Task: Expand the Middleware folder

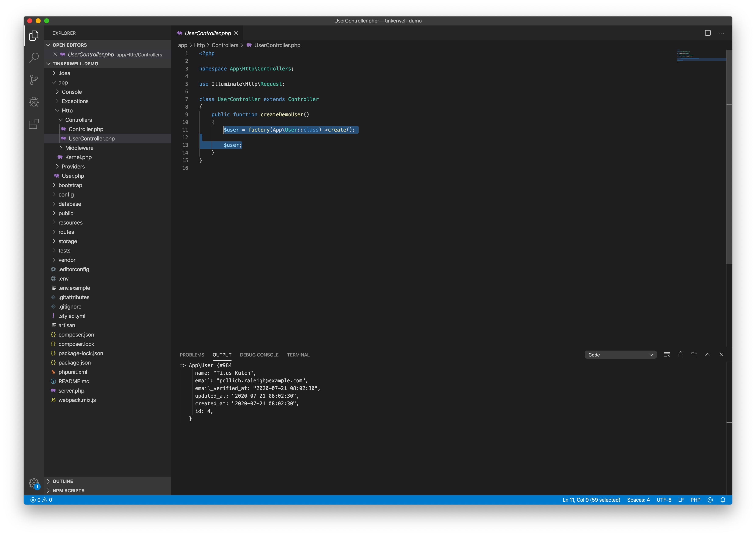Action: 107,148
